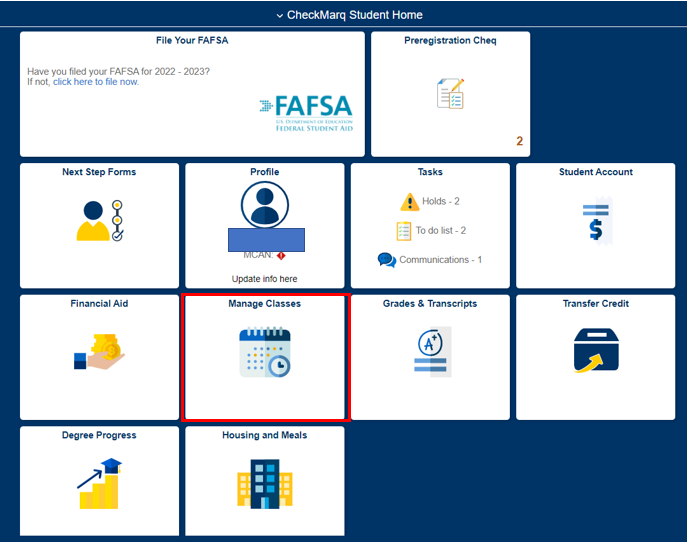Click the red MCAN alert icon

pyautogui.click(x=281, y=255)
